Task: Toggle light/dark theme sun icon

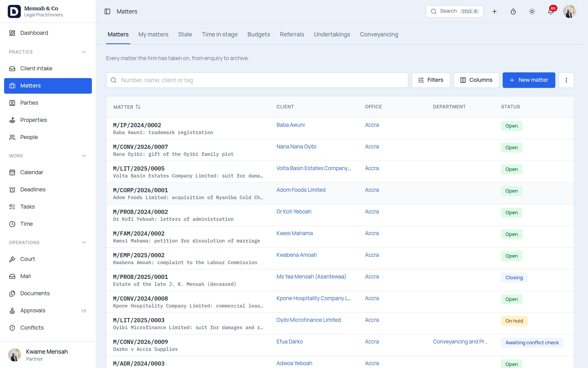Action: point(532,11)
